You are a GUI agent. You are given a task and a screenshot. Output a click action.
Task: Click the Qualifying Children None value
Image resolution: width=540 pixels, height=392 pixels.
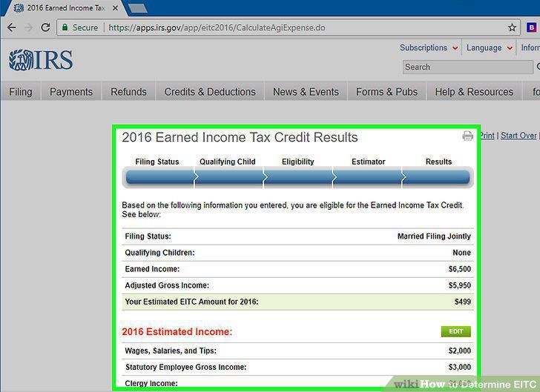(461, 253)
